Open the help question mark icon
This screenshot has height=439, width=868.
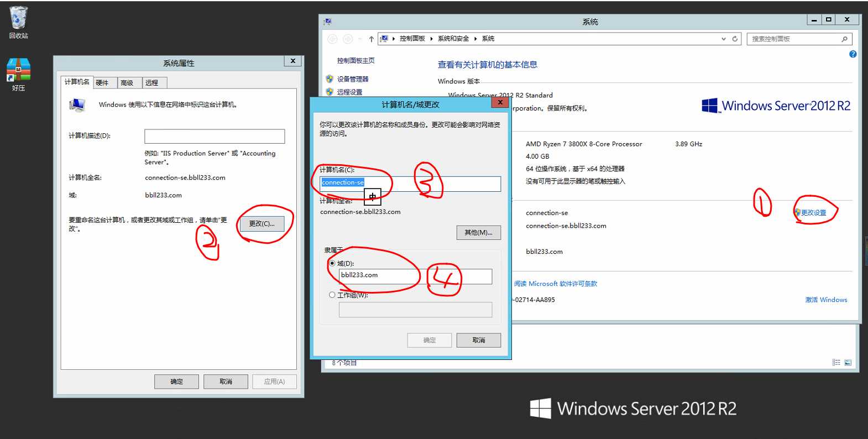pyautogui.click(x=853, y=54)
